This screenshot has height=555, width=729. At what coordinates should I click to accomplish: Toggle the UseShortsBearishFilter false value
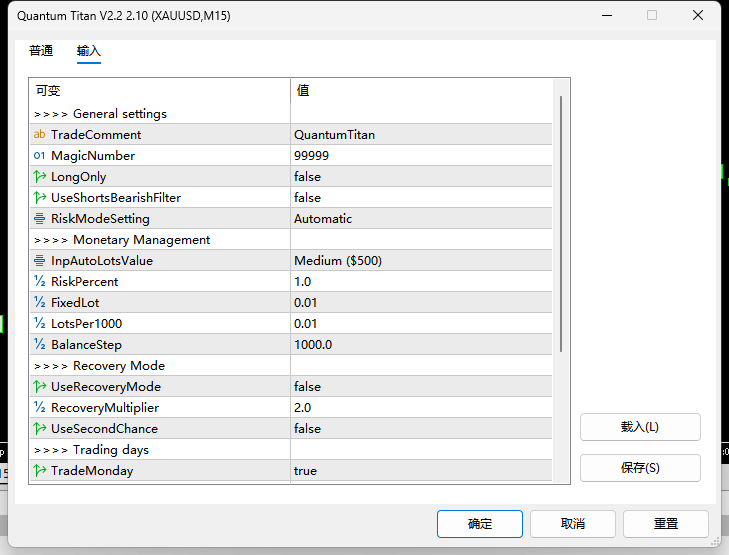(421, 198)
